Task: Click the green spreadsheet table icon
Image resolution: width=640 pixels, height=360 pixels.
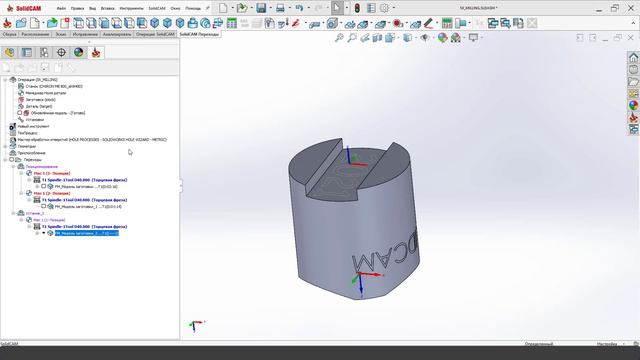Action: pyautogui.click(x=232, y=23)
